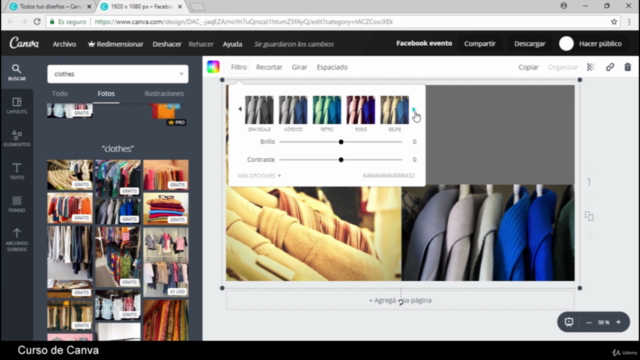This screenshot has width=640, height=360.
Task: Open the Elementos sidebar panel
Action: (x=17, y=138)
